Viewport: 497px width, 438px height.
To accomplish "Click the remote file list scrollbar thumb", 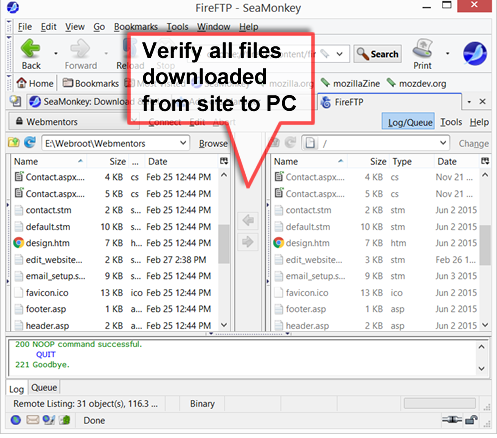I will pos(485,245).
